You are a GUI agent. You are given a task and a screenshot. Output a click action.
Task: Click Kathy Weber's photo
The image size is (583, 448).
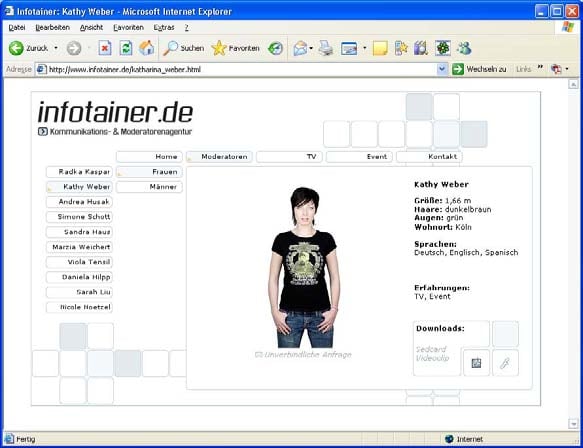coord(304,267)
